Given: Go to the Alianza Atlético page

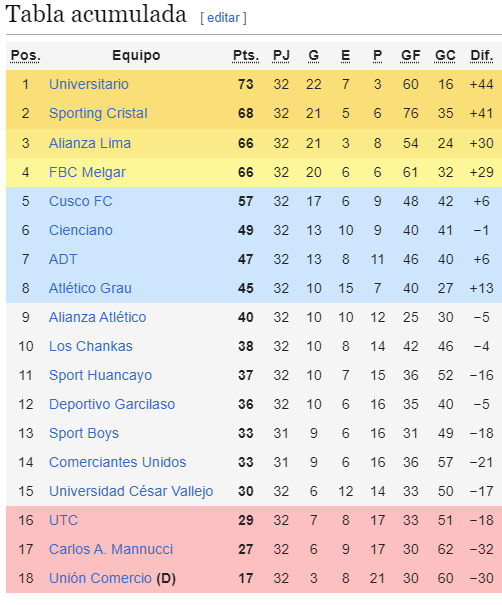Looking at the screenshot, I should tap(98, 317).
